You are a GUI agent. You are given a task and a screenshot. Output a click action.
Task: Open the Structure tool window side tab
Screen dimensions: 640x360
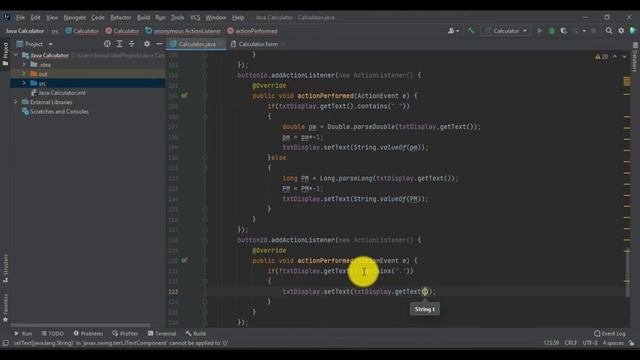point(5,269)
